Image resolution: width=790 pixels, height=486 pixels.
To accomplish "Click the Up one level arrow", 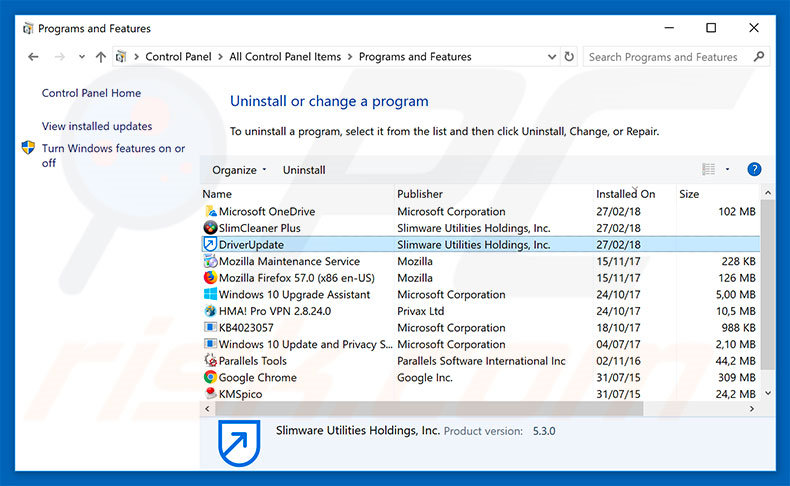I will (101, 57).
